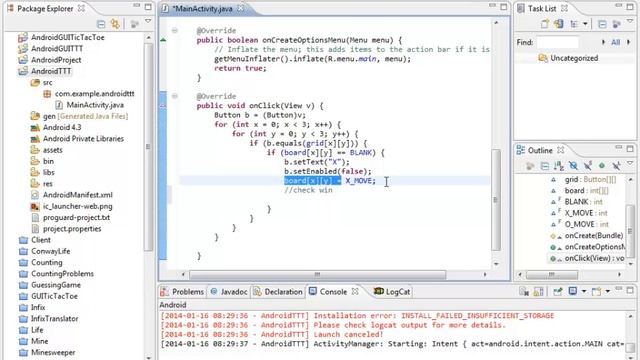Open the Outline view menu triangle
Viewport: 640px width, 360px height.
click(x=630, y=163)
